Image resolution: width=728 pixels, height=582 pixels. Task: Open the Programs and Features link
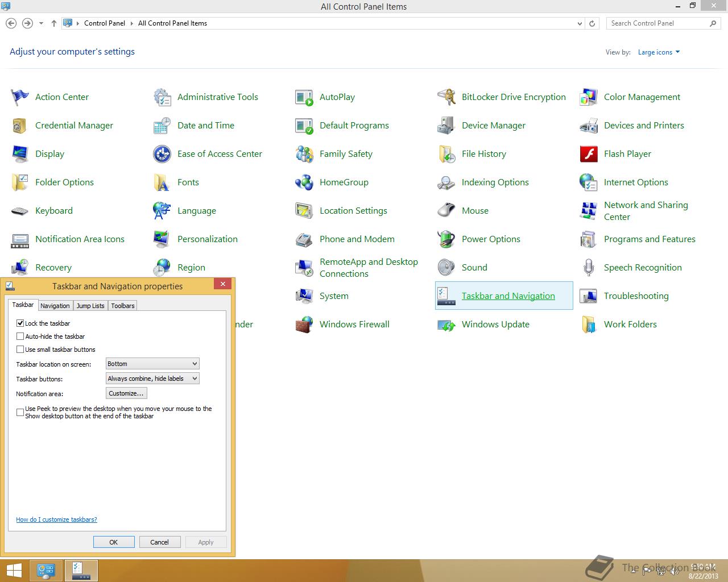(650, 239)
